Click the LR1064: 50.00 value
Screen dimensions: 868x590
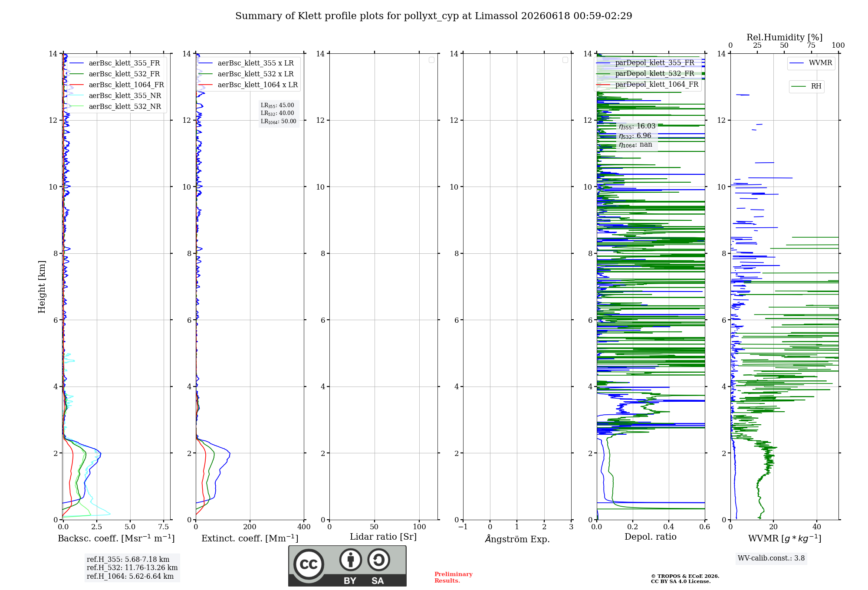tap(279, 121)
